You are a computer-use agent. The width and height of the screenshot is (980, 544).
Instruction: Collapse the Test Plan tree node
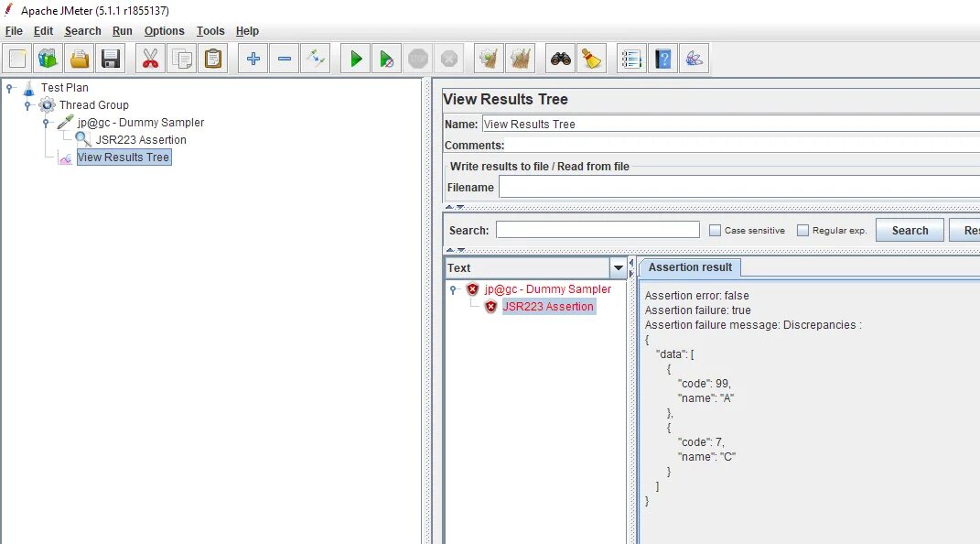(x=9, y=88)
